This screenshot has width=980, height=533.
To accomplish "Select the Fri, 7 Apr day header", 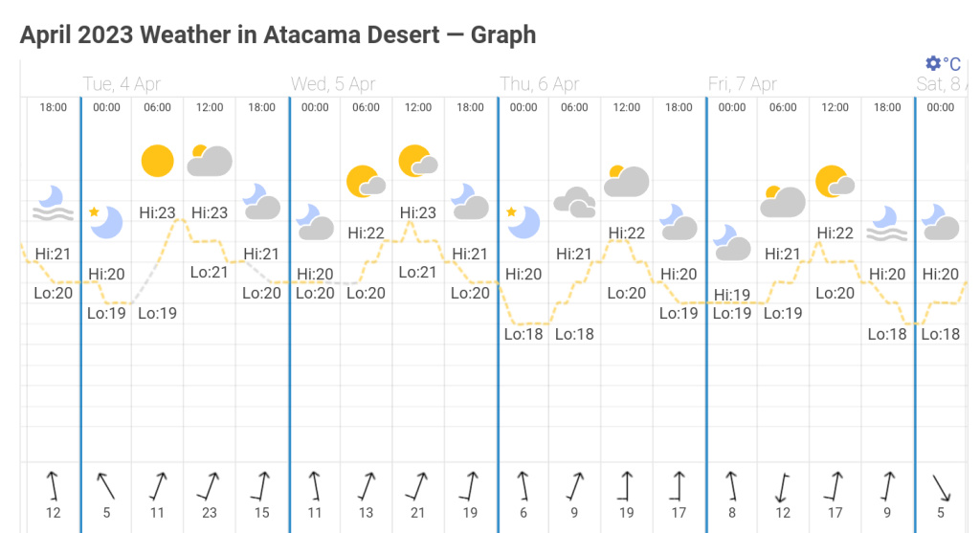I will (742, 84).
